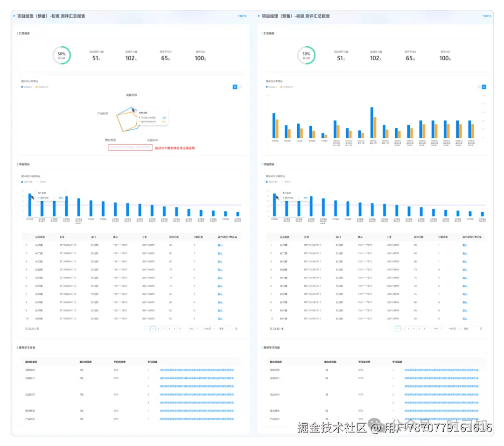Click total count 23,421 below left table

pyautogui.click(x=32, y=329)
